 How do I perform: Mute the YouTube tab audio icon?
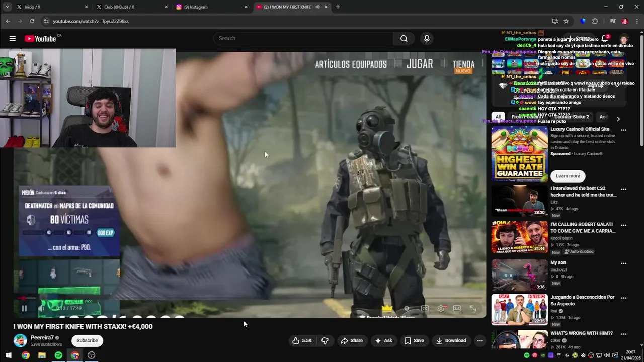[x=317, y=7]
